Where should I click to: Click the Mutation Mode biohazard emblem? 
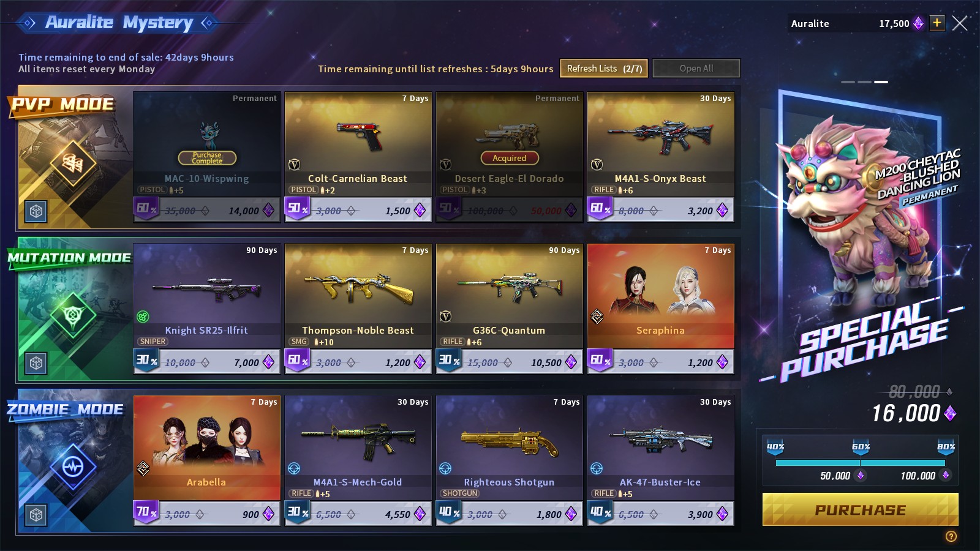[73, 315]
